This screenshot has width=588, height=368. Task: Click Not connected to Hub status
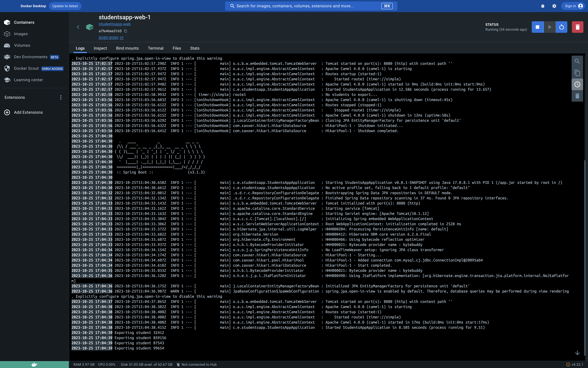[196, 364]
